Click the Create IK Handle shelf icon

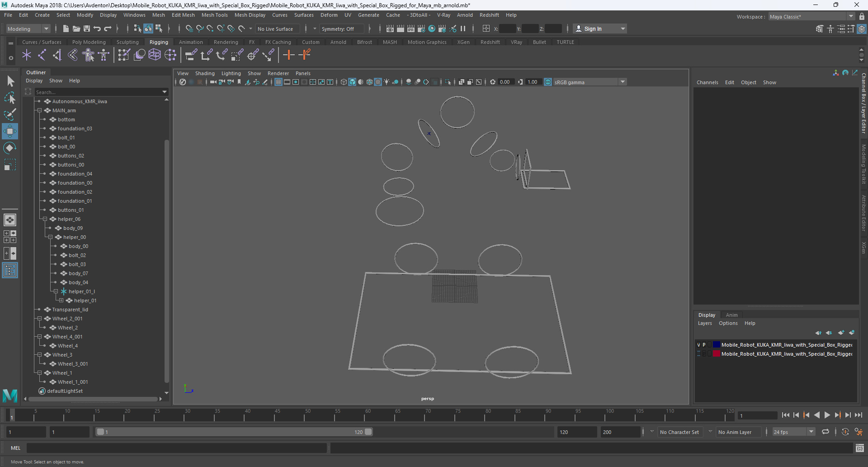click(57, 55)
